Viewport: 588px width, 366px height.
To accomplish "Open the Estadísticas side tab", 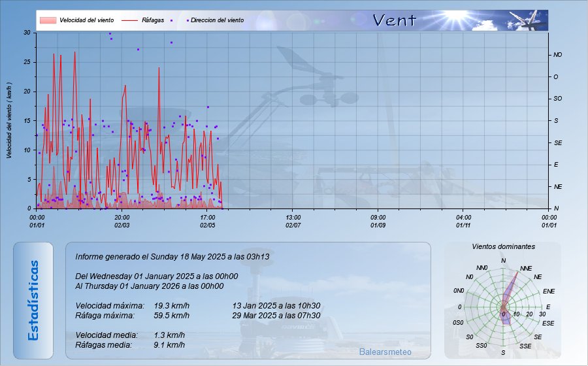I will (x=33, y=301).
